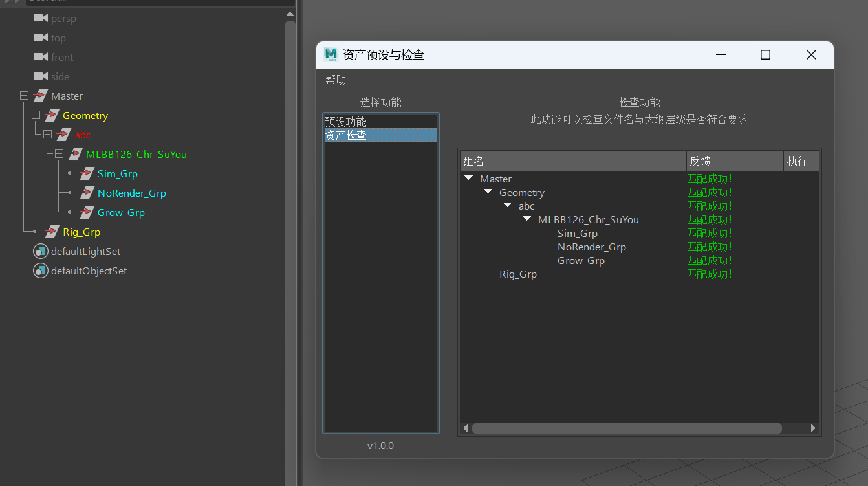
Task: Click the table scrollbar left arrow
Action: pyautogui.click(x=466, y=428)
